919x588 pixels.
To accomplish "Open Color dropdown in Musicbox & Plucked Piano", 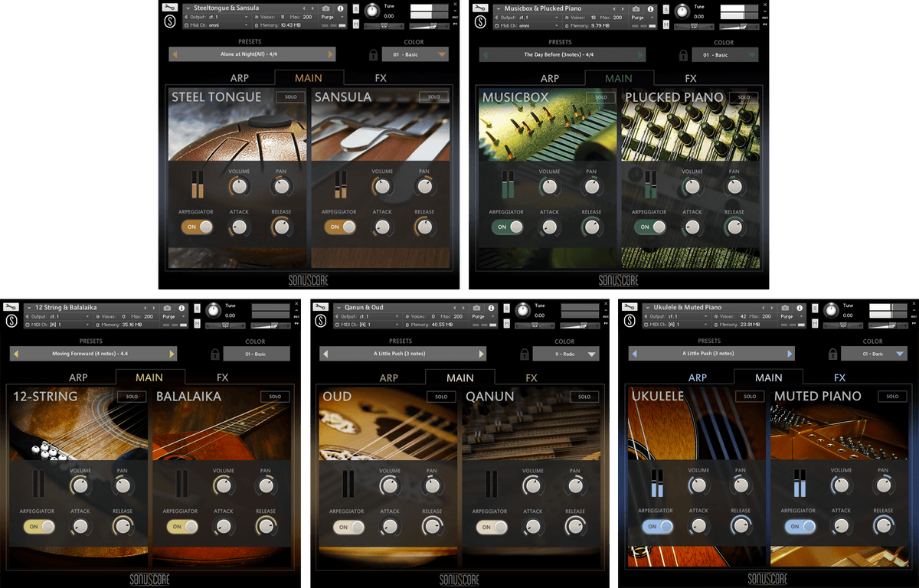I will (725, 55).
